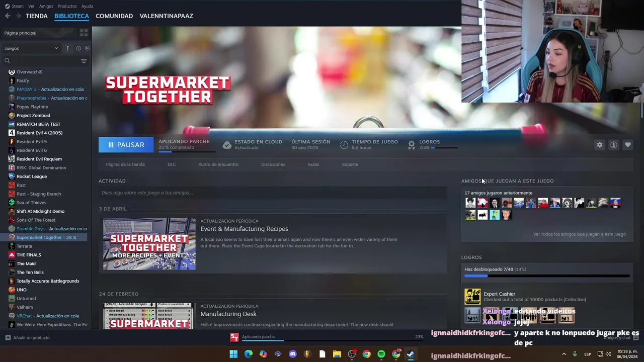Open Punto de encuentro tab
The height and width of the screenshot is (362, 644).
(x=218, y=164)
